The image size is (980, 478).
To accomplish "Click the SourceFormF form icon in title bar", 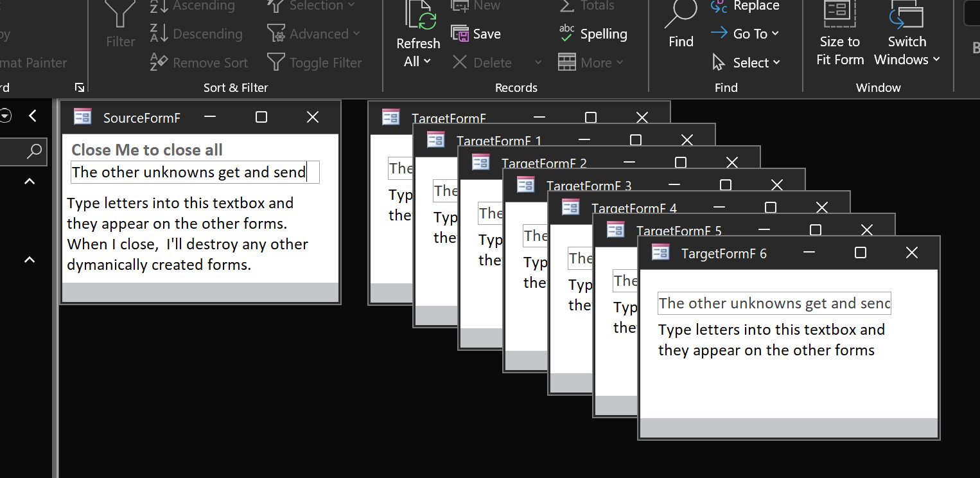I will (x=83, y=117).
